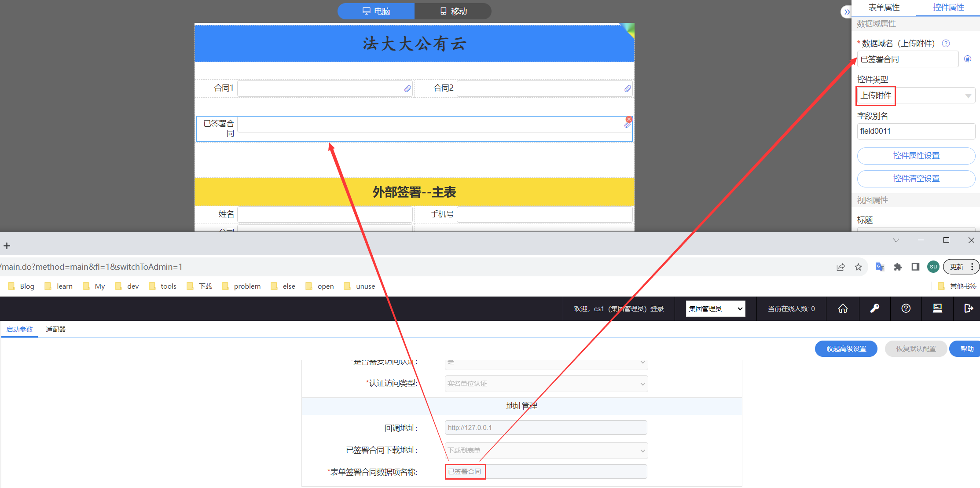
Task: Click the 控件属性设置 button
Action: (x=916, y=156)
